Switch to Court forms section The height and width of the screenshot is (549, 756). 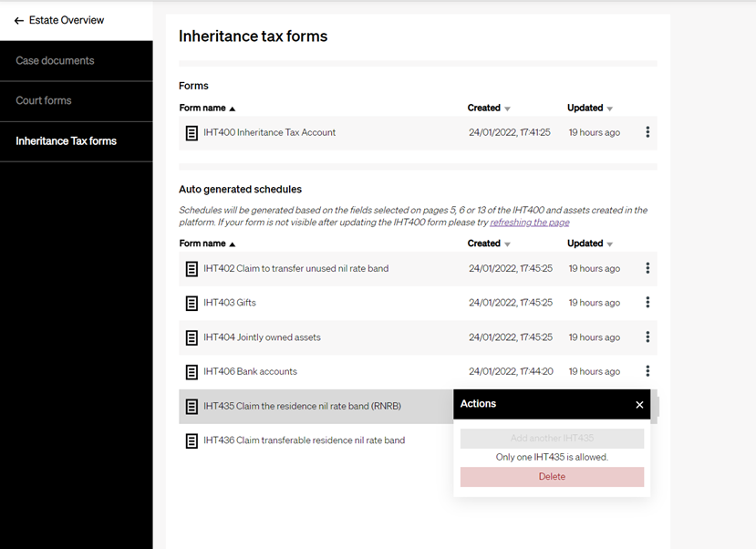(44, 100)
